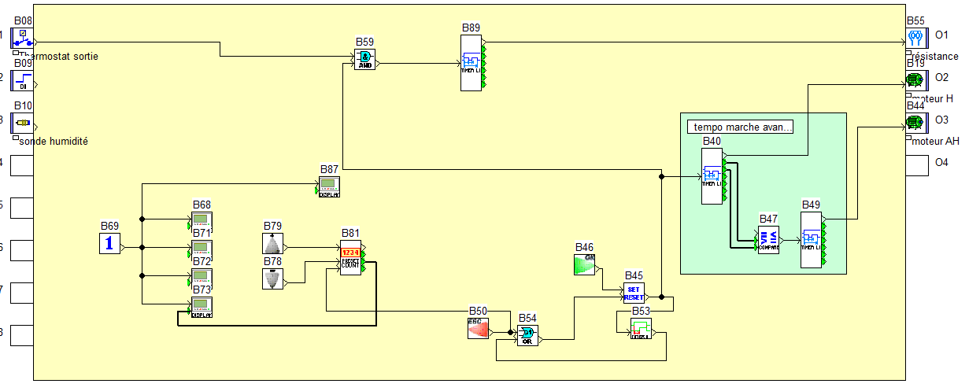Select the B19 moteur H output block
Viewport: 980px width, 391px height.
[915, 79]
